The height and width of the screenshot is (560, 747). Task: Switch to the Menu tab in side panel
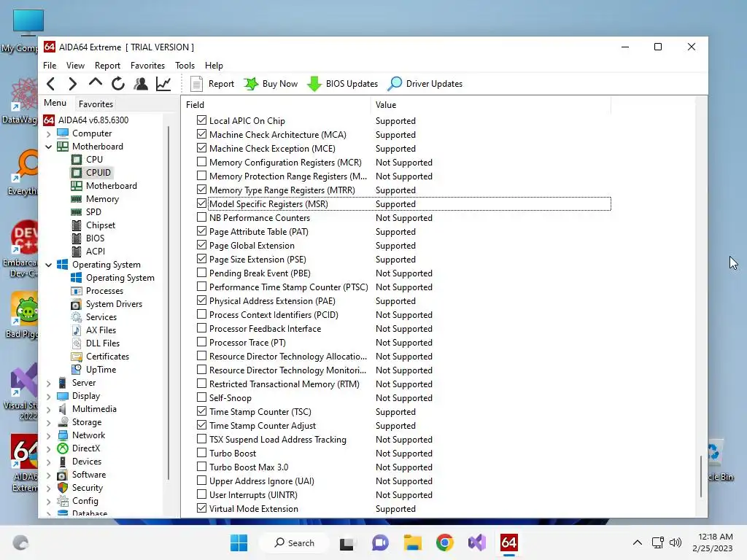click(x=55, y=103)
